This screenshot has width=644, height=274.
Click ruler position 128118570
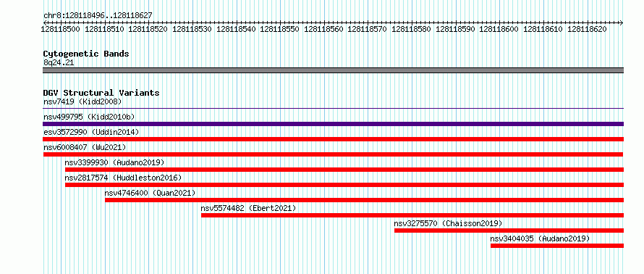368,29
